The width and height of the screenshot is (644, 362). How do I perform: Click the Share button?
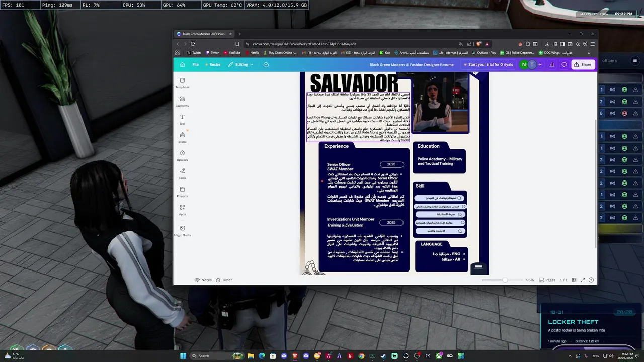coord(584,64)
